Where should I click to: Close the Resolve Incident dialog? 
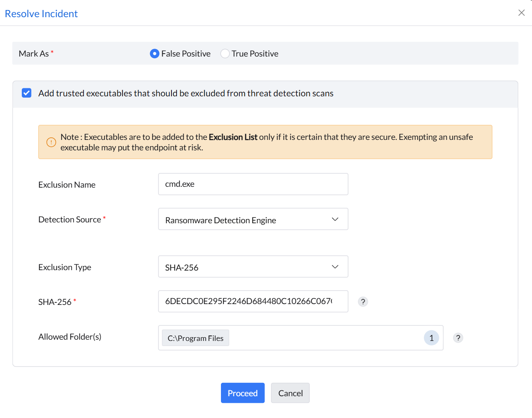pyautogui.click(x=521, y=13)
